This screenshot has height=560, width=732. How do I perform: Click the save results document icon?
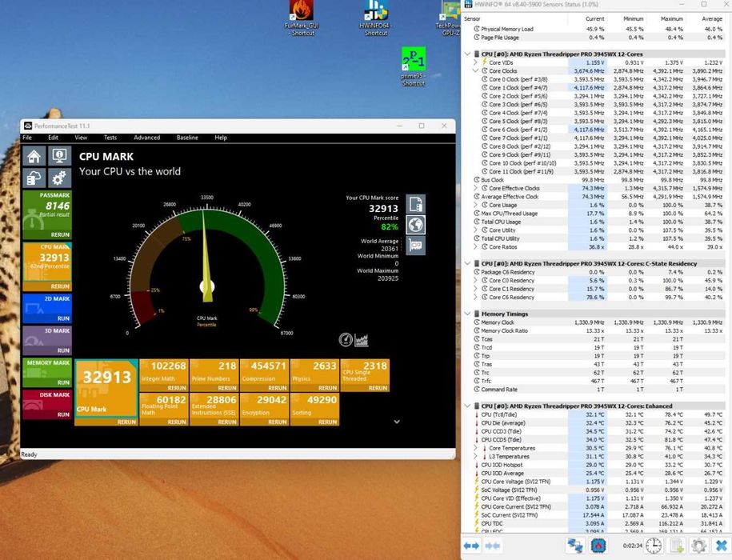pyautogui.click(x=415, y=205)
